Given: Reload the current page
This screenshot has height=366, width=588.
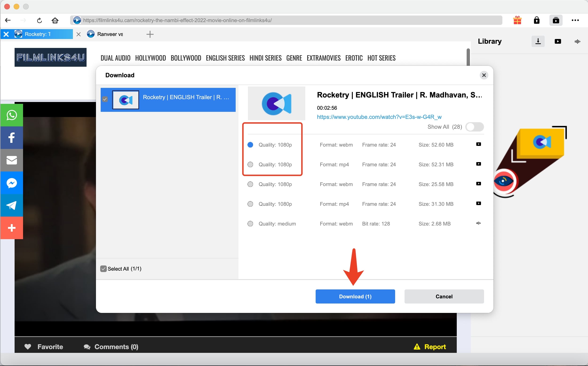Looking at the screenshot, I should [40, 20].
